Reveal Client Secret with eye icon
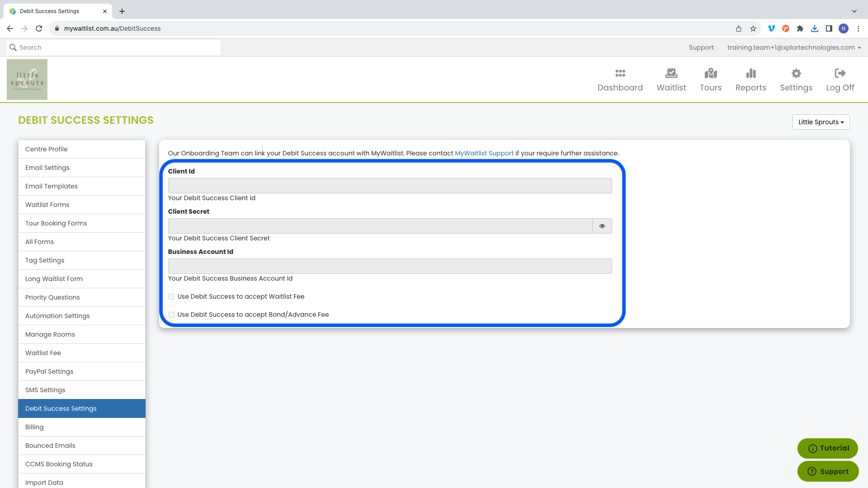 [602, 226]
